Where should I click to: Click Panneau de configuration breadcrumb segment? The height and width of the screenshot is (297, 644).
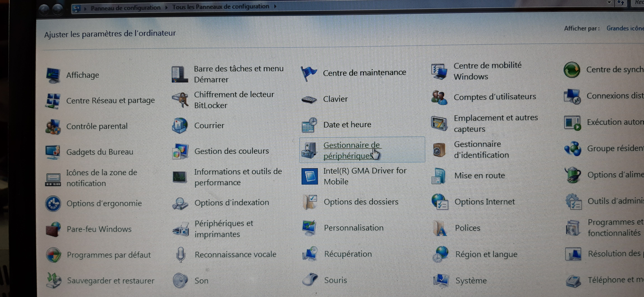126,8
